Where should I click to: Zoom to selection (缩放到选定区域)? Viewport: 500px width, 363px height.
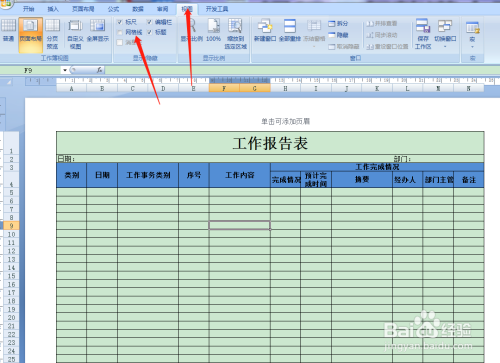[235, 35]
